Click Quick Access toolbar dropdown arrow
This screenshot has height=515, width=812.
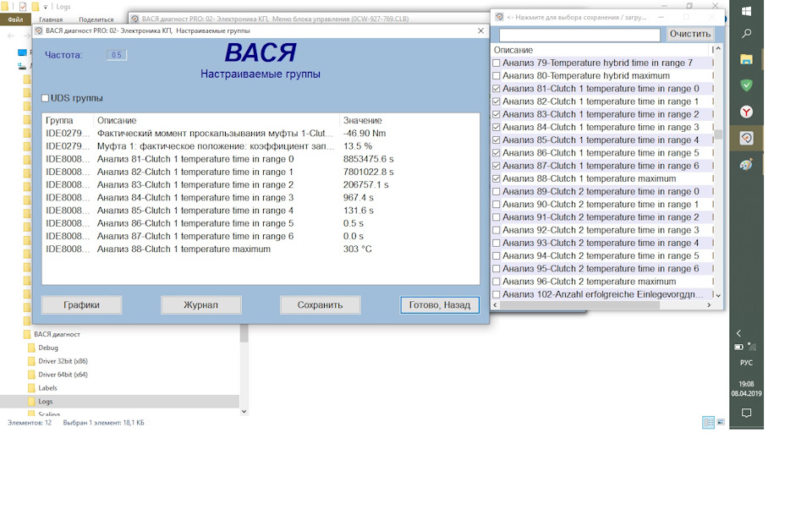coord(46,7)
